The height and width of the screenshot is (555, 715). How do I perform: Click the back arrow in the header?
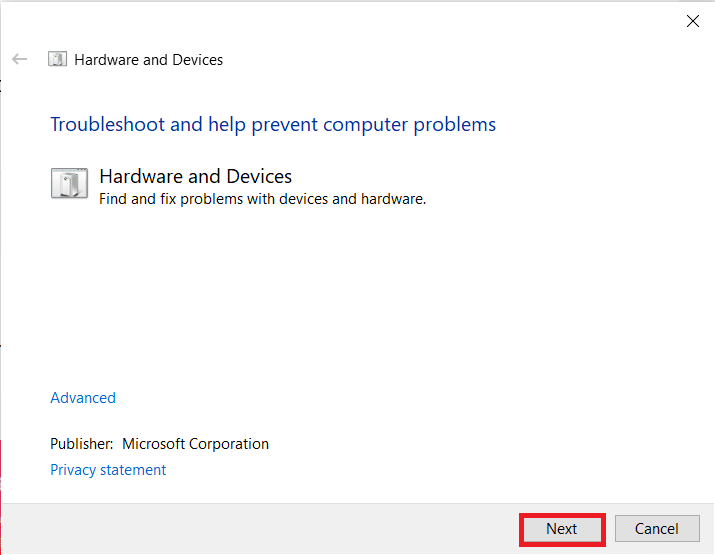pos(19,60)
